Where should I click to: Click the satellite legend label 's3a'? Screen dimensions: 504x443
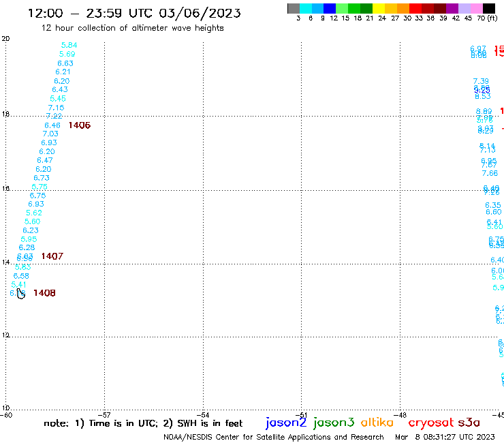click(x=469, y=423)
